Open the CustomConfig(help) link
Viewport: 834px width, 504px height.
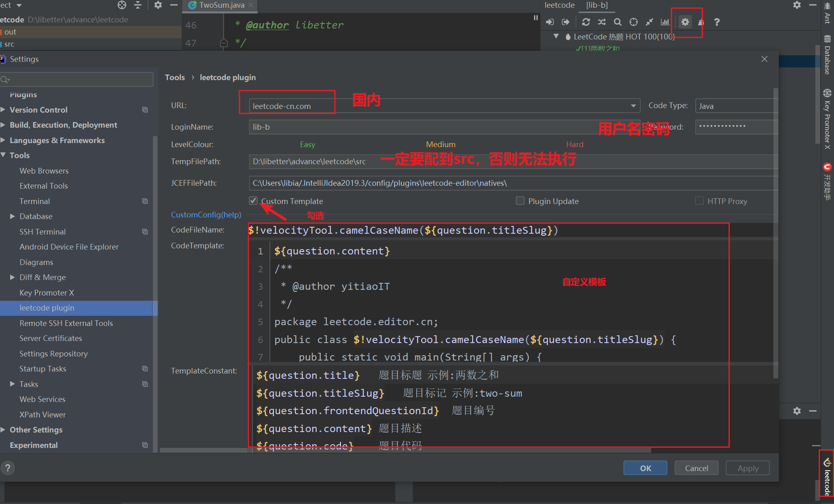click(206, 215)
